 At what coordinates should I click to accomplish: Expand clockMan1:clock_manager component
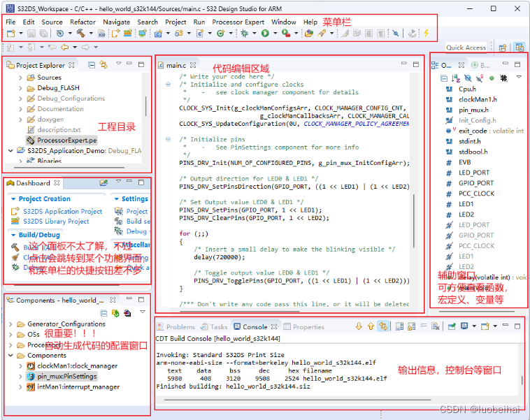coord(20,366)
